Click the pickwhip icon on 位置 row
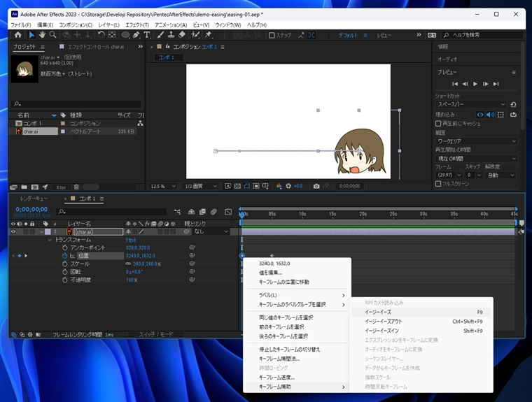 click(x=192, y=256)
